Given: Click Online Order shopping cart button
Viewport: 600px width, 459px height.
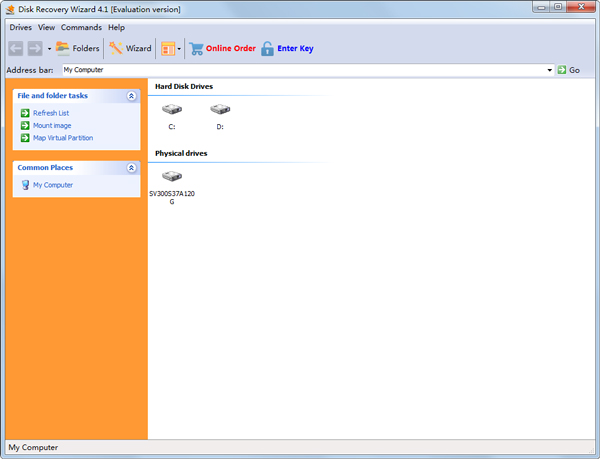Looking at the screenshot, I should tap(222, 49).
